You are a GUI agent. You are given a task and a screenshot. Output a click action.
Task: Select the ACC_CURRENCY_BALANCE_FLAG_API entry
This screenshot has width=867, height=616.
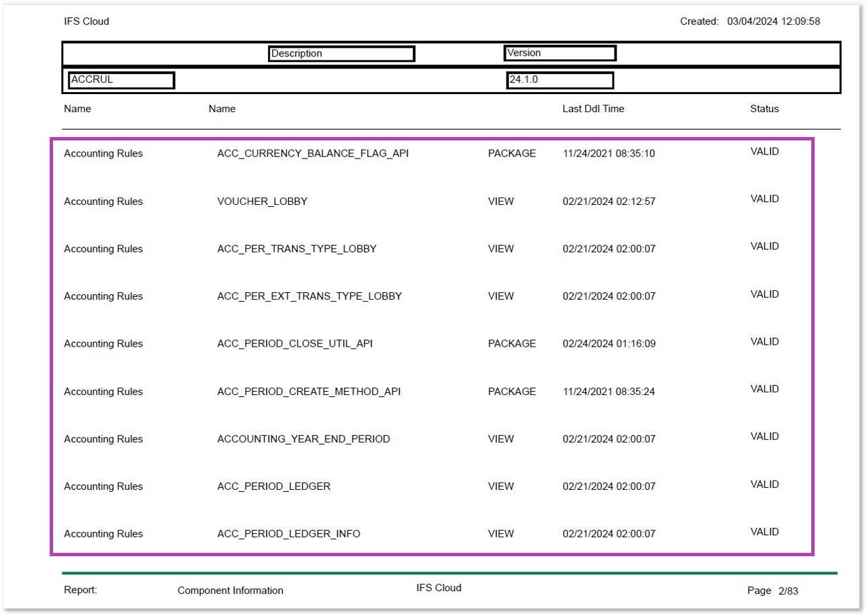(312, 153)
